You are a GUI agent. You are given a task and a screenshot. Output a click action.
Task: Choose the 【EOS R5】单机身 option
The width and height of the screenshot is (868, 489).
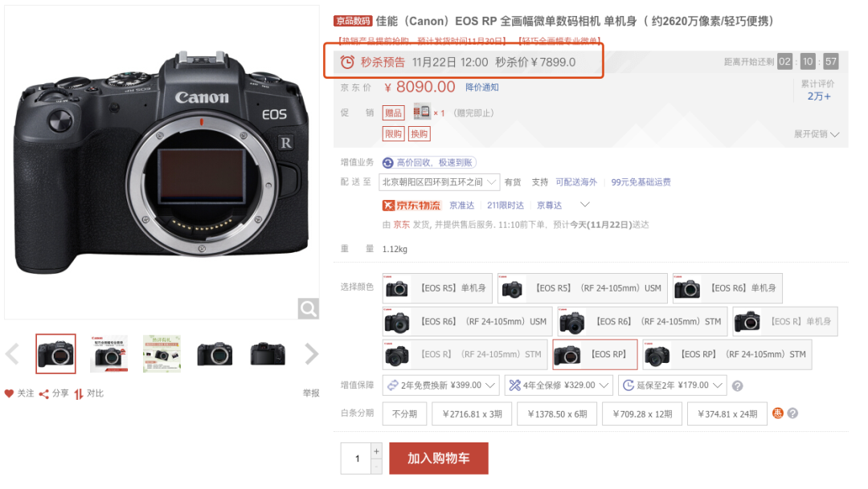click(x=436, y=288)
